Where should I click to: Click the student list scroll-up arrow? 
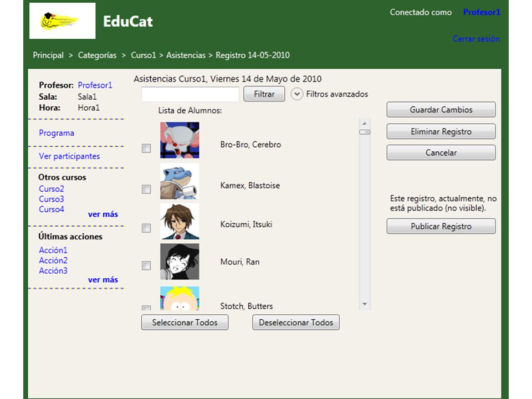point(365,124)
